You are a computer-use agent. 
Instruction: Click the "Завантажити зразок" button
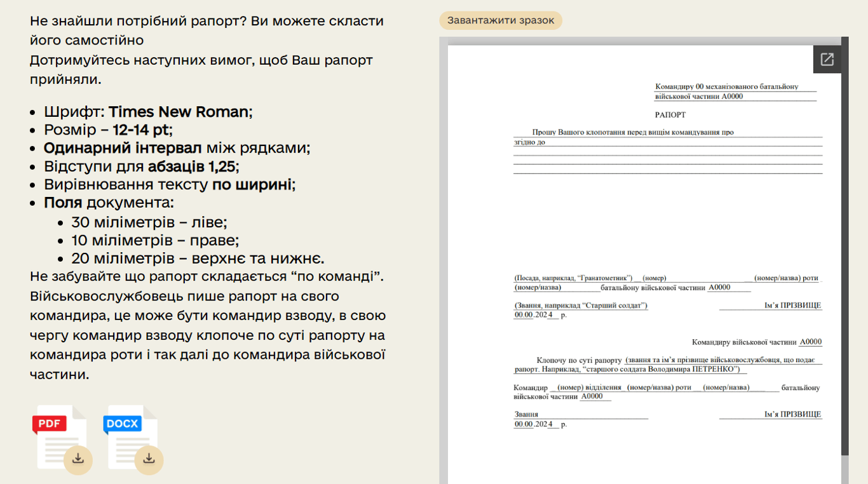pyautogui.click(x=500, y=20)
